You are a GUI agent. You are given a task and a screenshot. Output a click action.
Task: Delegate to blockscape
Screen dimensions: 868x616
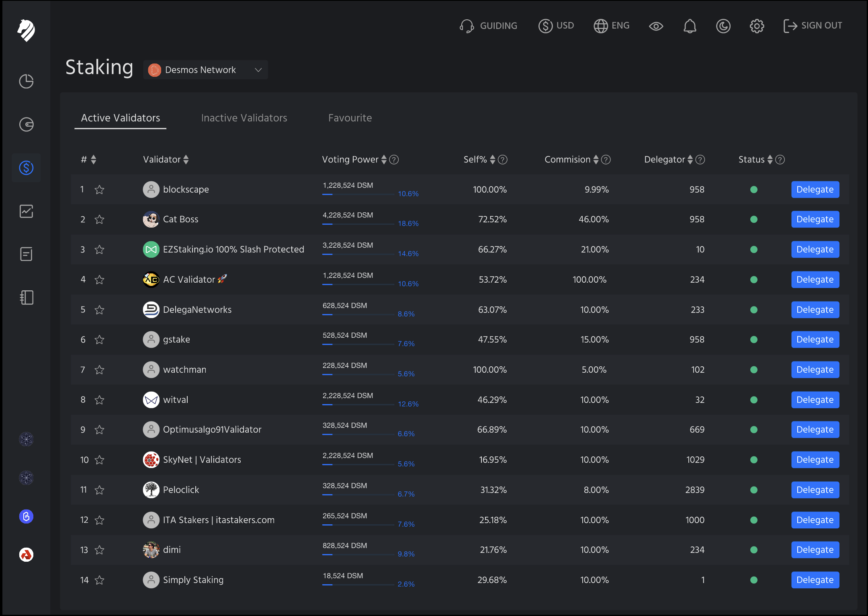(815, 189)
